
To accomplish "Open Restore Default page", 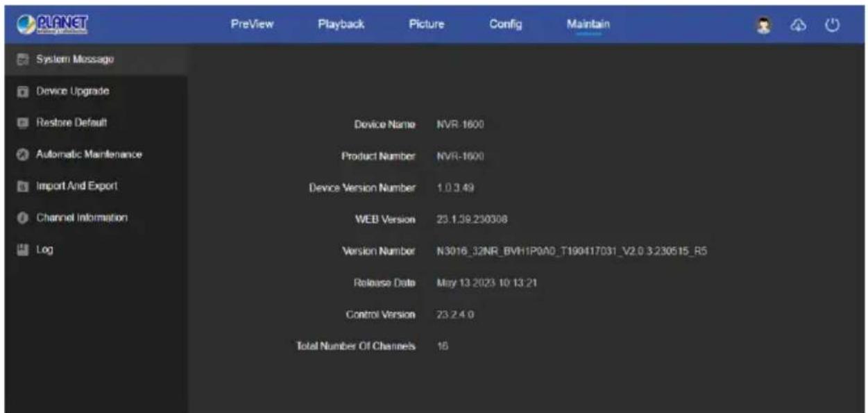I will pos(96,123).
